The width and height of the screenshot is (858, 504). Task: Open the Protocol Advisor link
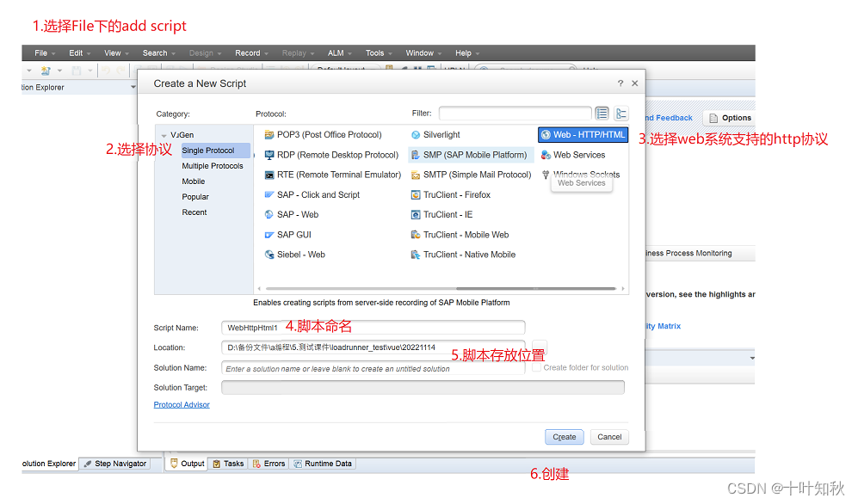point(182,404)
